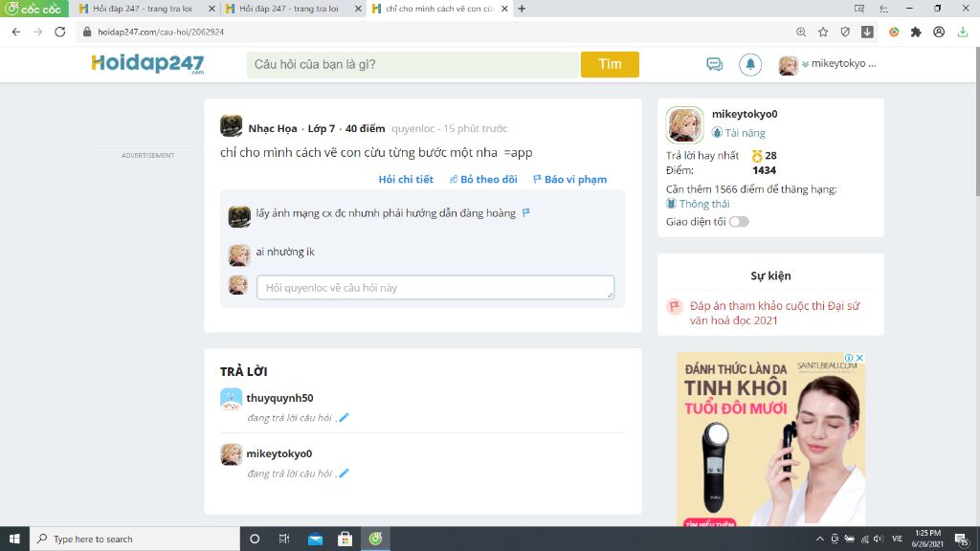
Task: Close the AdChoices ad with X icon
Action: (859, 358)
